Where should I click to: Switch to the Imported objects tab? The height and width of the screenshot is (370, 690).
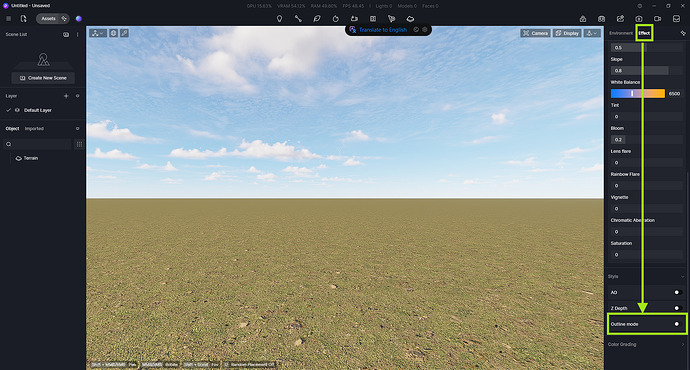34,128
